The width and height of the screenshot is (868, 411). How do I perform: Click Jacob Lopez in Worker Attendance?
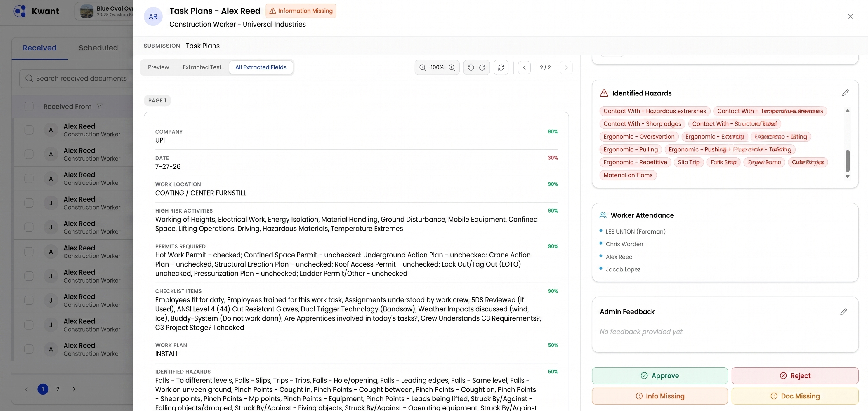(623, 269)
